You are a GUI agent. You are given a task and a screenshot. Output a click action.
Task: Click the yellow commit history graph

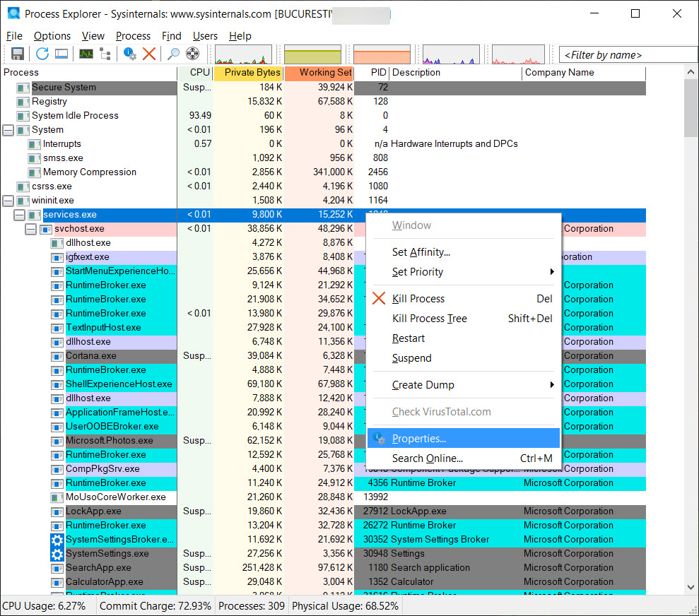312,54
